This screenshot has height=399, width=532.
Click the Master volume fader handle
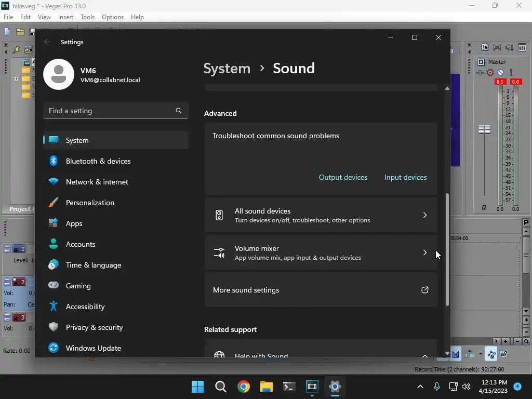click(x=484, y=129)
